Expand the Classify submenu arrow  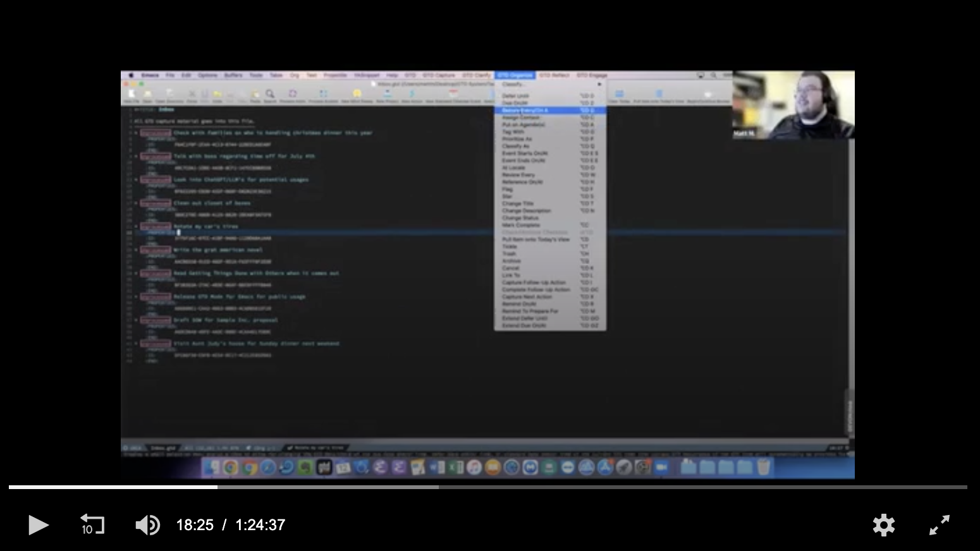tap(599, 84)
